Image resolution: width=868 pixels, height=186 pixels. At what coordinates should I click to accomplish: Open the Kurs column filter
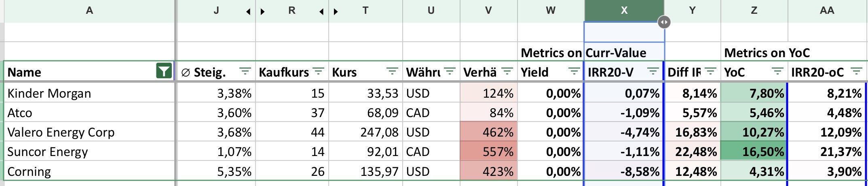pos(392,72)
